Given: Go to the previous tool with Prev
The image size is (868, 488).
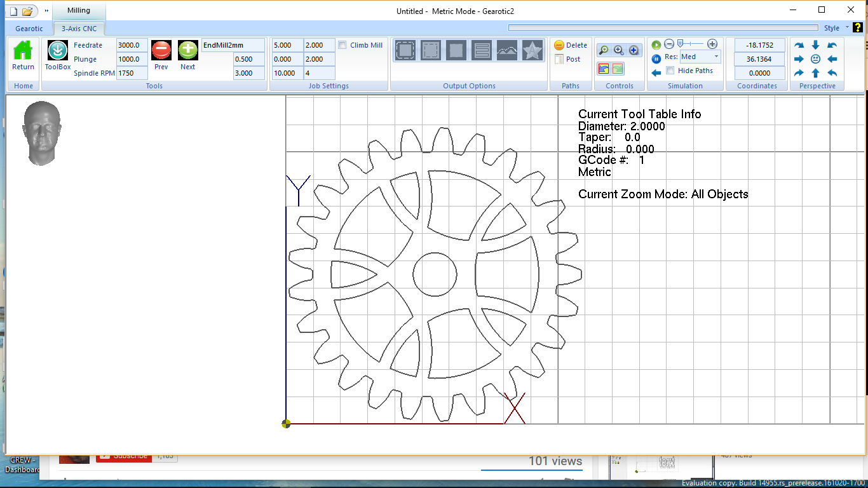Looking at the screenshot, I should tap(161, 50).
